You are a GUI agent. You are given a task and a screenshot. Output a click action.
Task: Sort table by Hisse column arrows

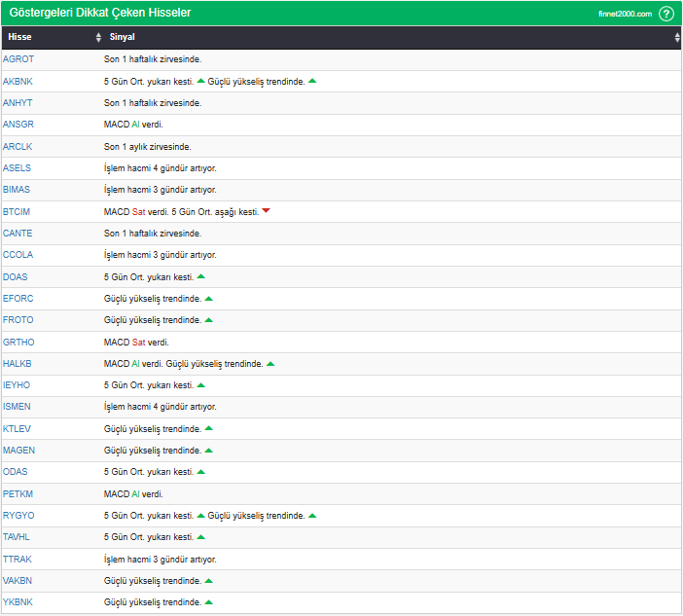point(98,37)
